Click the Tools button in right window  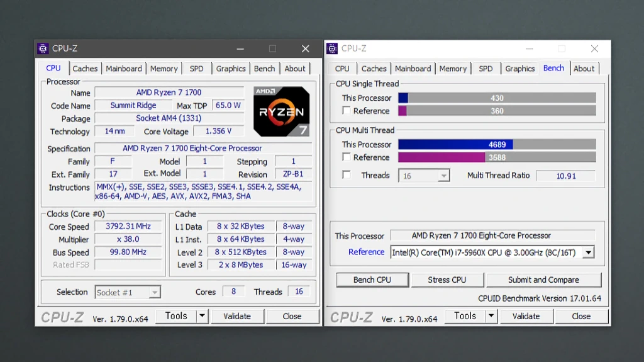tap(465, 316)
